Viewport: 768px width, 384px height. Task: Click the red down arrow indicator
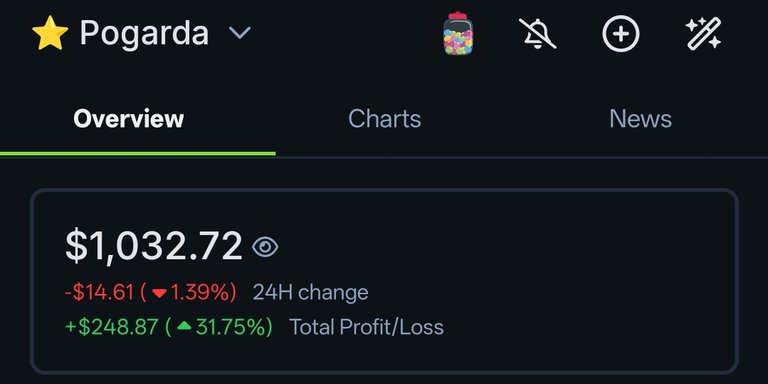pyautogui.click(x=159, y=293)
